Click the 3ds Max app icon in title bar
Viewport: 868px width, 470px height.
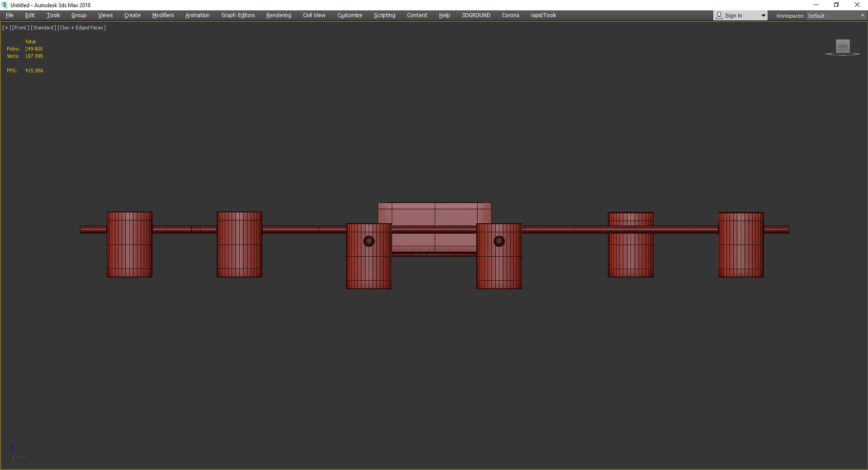(5, 5)
